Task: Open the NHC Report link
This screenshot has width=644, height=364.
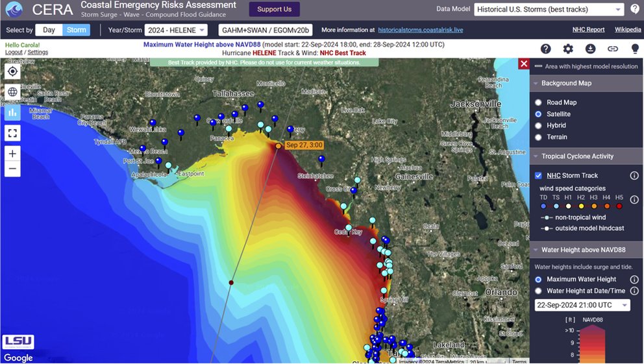Action: [588, 30]
